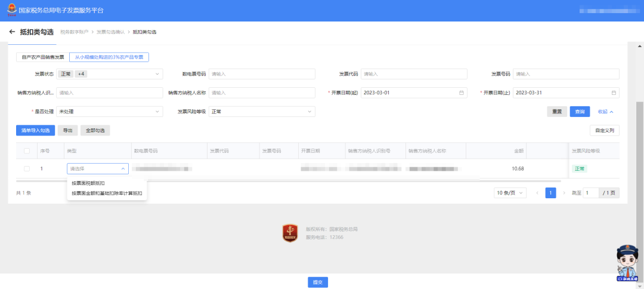Click page 1 in pagination

[550, 193]
